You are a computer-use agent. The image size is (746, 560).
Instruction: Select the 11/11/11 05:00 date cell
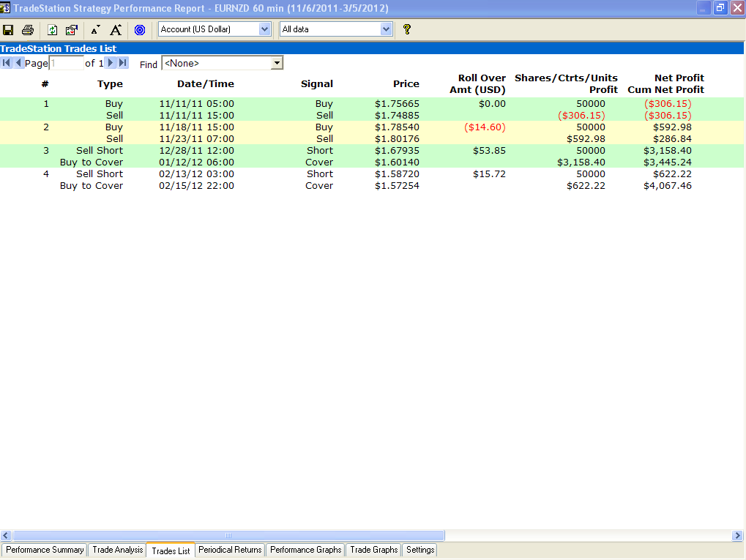tap(196, 104)
